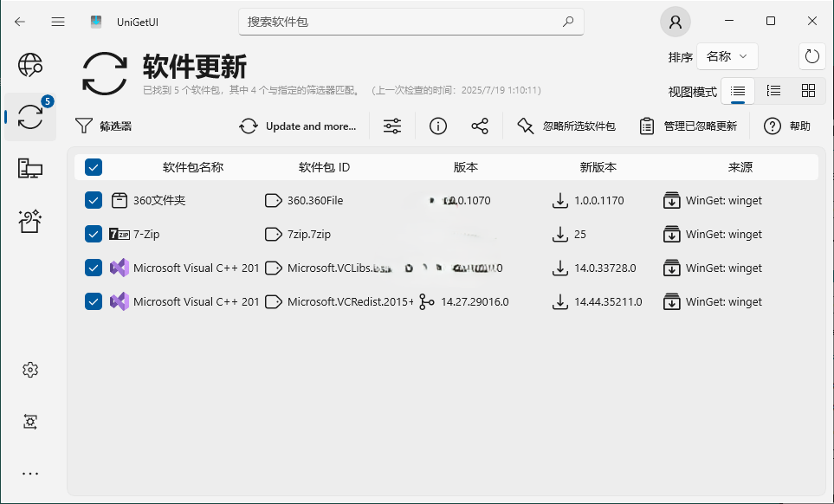The image size is (834, 504).
Task: Uncheck the Microsoft.VCLibs row checkbox
Action: click(94, 268)
